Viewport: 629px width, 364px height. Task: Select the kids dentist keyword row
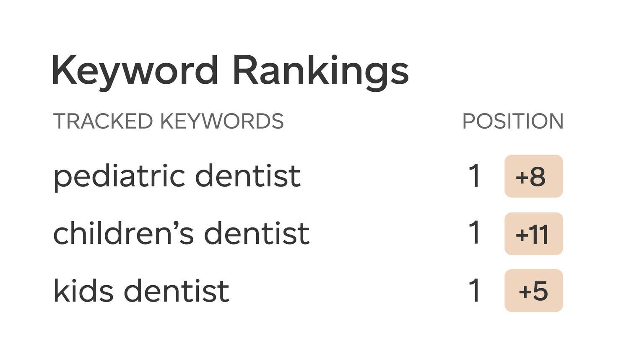(141, 291)
